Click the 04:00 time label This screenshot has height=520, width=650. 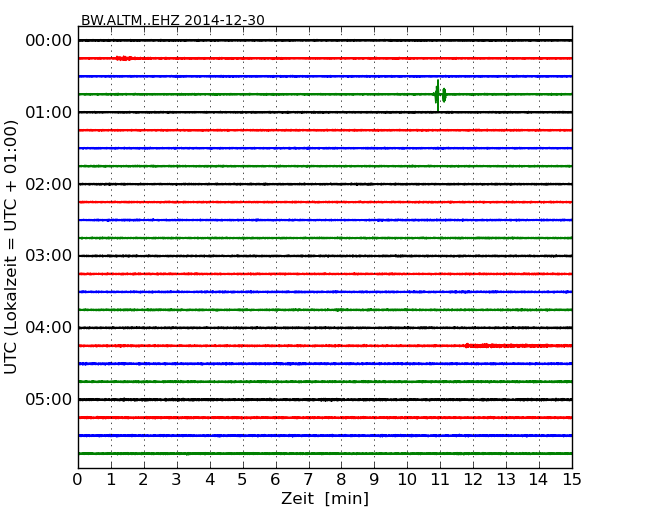pos(49,328)
